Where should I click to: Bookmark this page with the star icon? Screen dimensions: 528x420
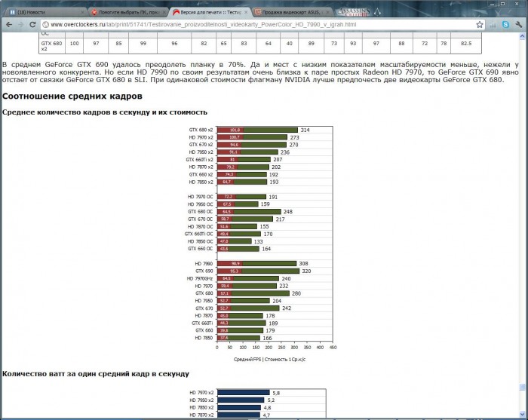tap(480, 25)
